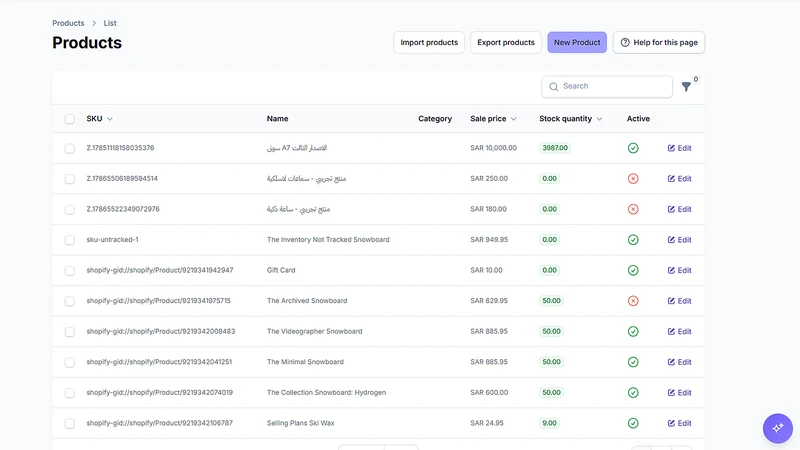
Task: Focus the Search input field
Action: [x=607, y=86]
